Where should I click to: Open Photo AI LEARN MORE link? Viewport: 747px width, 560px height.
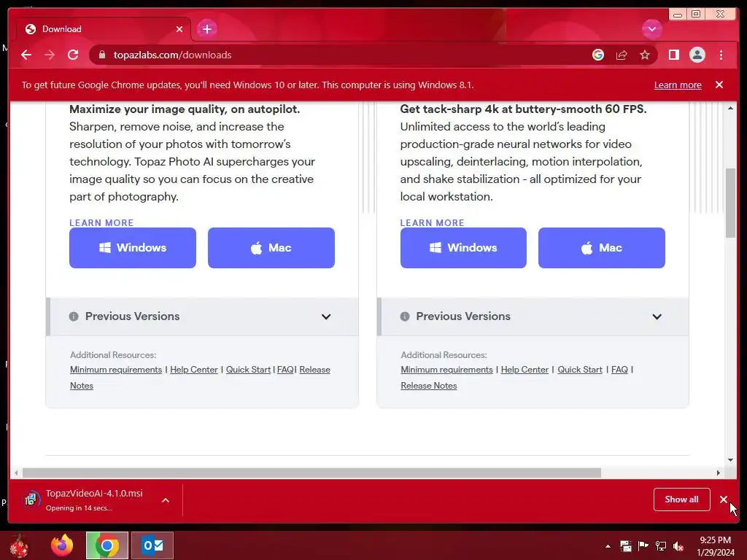point(101,223)
